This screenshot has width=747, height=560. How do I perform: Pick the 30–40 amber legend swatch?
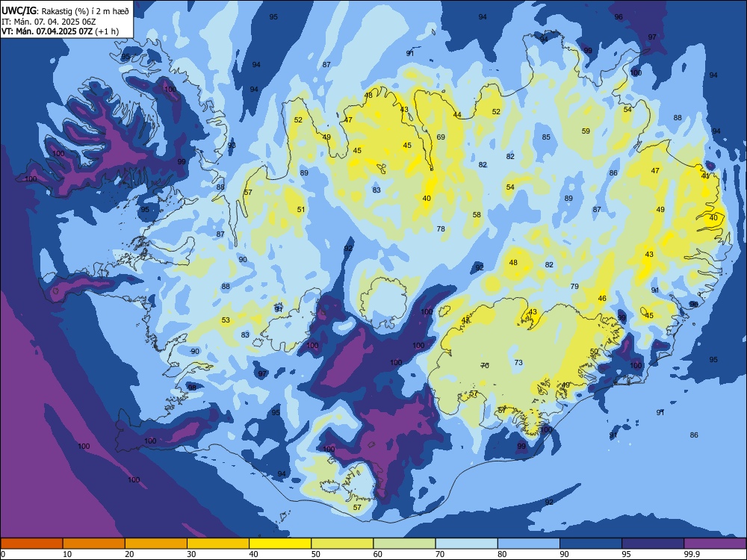click(x=218, y=544)
